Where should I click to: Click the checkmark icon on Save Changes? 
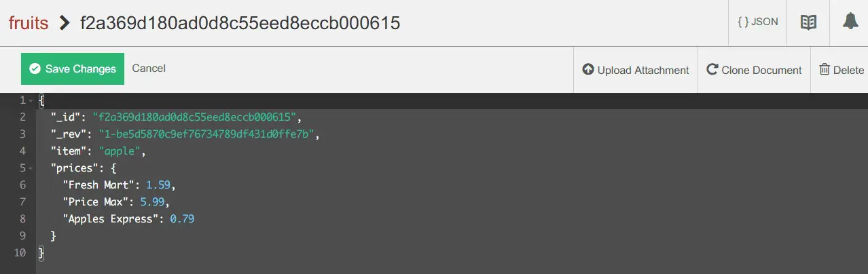pyautogui.click(x=35, y=68)
